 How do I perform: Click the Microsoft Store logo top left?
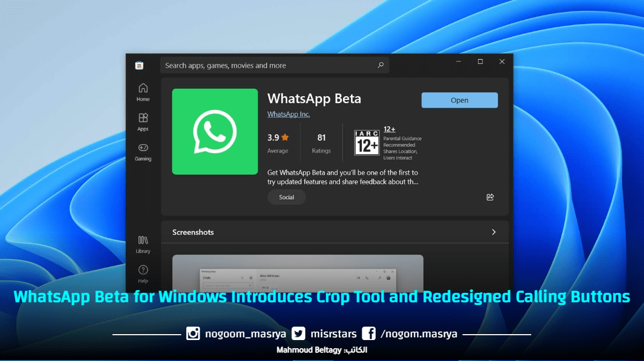(140, 65)
